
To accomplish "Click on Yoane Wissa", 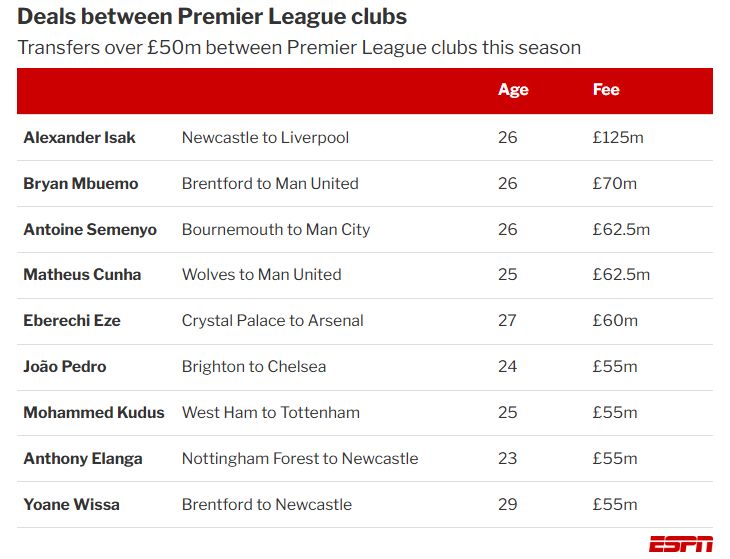I will [x=71, y=505].
